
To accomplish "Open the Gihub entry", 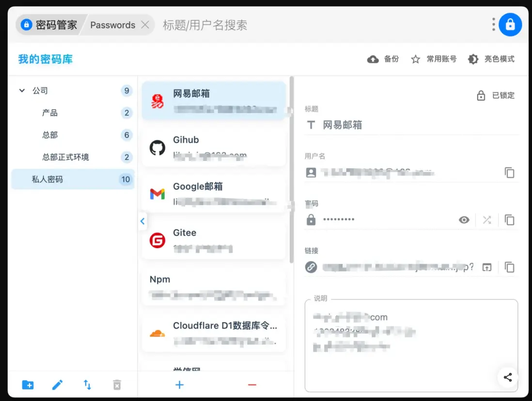I will click(214, 147).
